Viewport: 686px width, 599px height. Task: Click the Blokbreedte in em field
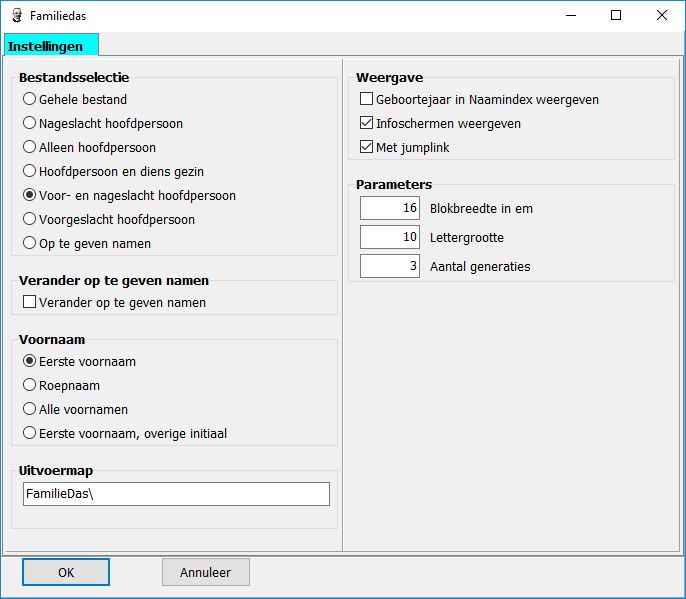click(x=390, y=208)
